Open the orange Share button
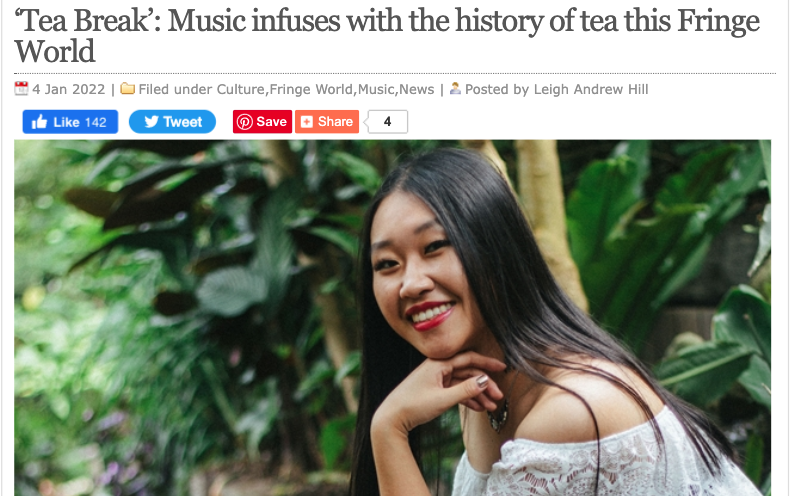 327,122
